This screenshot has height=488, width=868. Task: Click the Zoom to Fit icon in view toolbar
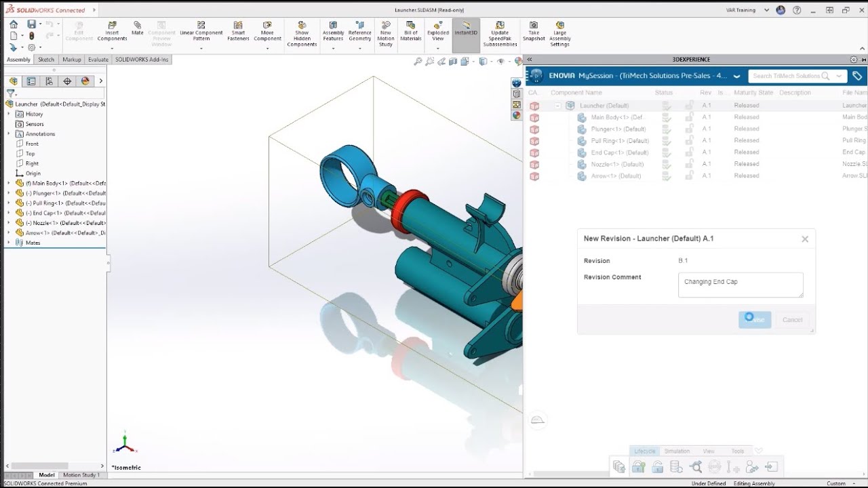coord(418,62)
